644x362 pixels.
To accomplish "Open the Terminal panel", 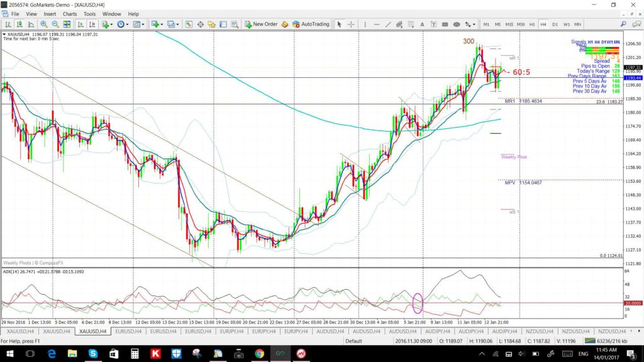I will (x=223, y=25).
